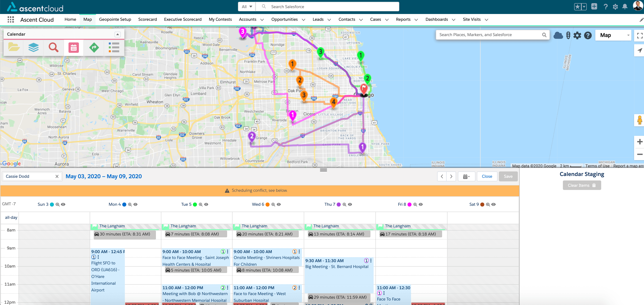Image resolution: width=644 pixels, height=305 pixels.
Task: Click the weather/cloud icon near map controls
Action: (558, 35)
